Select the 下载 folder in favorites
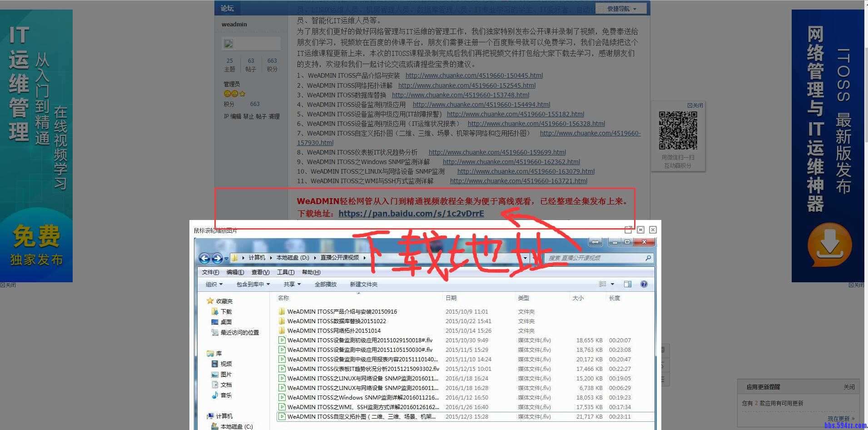 coord(226,311)
